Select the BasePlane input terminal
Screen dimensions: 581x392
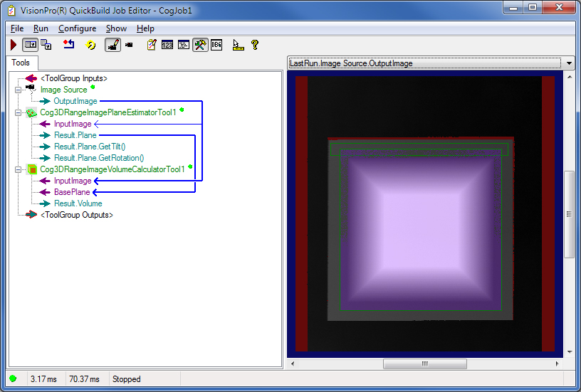point(72,192)
